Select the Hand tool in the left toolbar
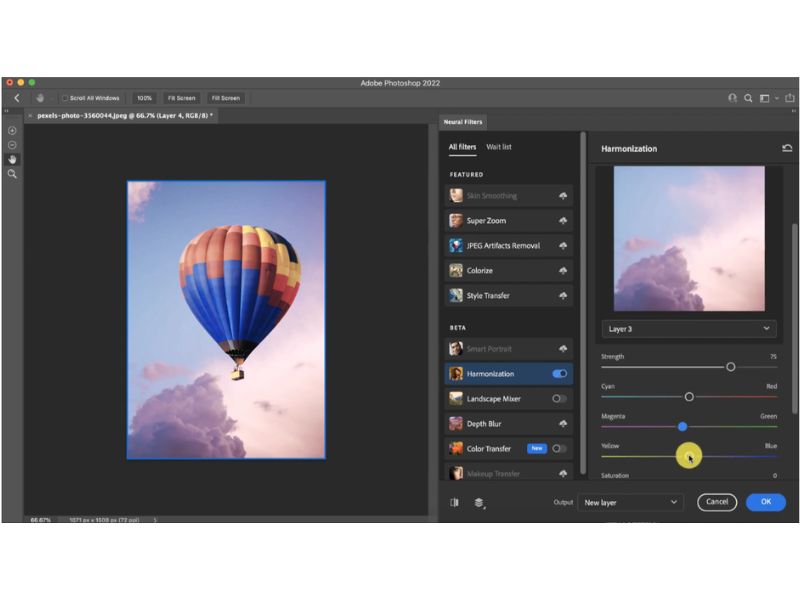The image size is (800, 600). pyautogui.click(x=12, y=159)
